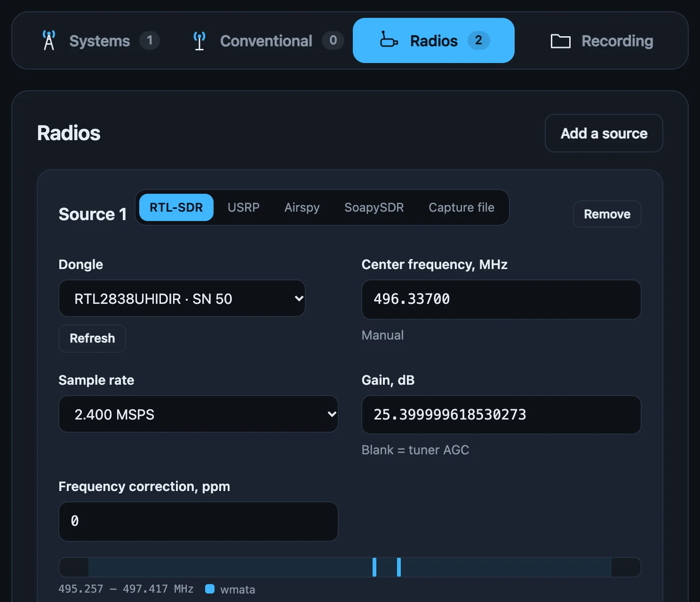The width and height of the screenshot is (700, 602).
Task: Click the left marker on frequency bar
Action: [374, 567]
